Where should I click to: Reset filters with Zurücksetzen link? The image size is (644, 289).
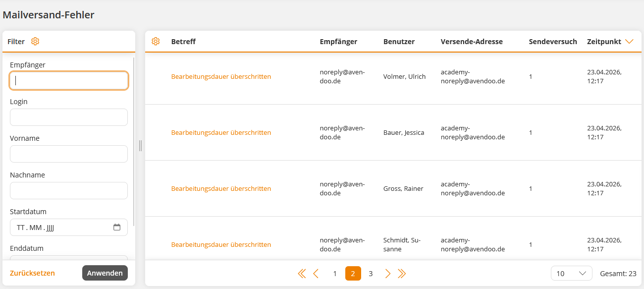(32, 273)
